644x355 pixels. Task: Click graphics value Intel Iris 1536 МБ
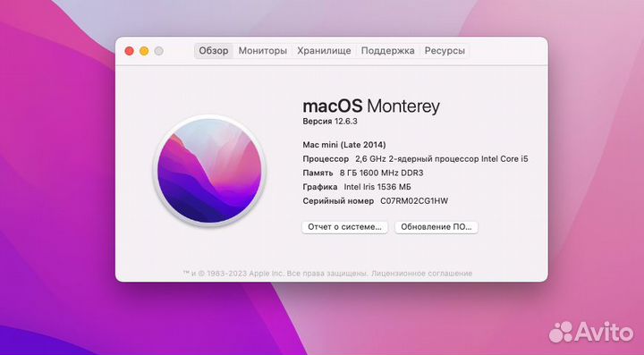377,187
